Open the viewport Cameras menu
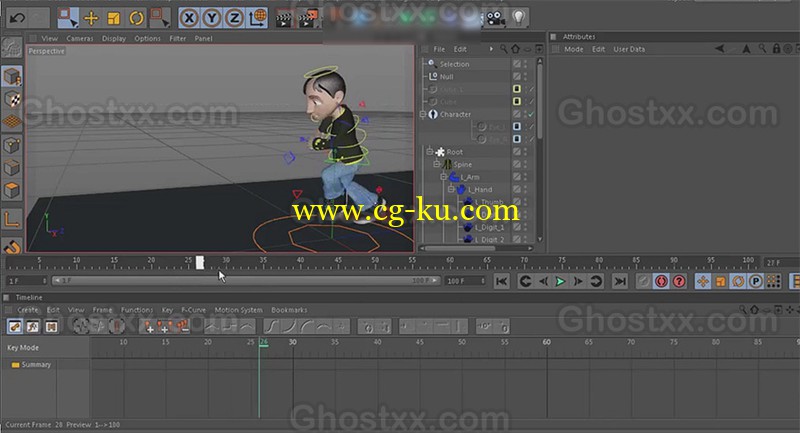The width and height of the screenshot is (800, 433). (80, 38)
